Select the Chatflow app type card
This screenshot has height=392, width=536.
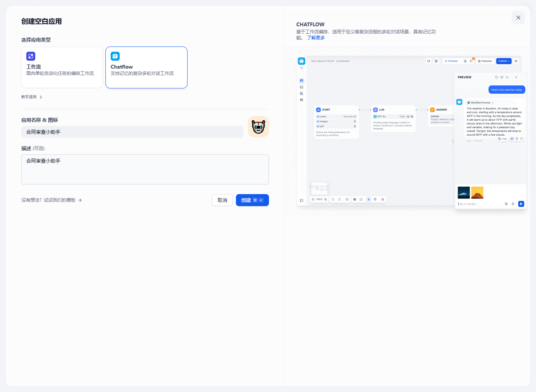[x=146, y=67]
